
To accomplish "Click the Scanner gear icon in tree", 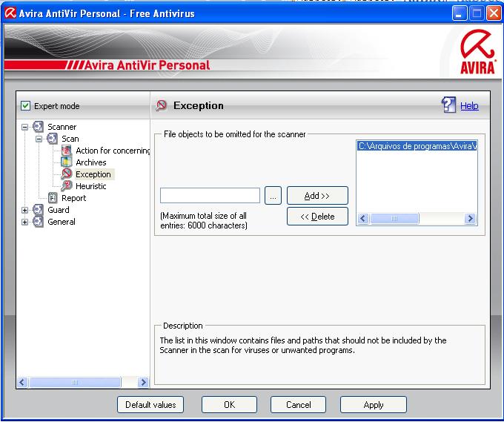I will tap(38, 127).
